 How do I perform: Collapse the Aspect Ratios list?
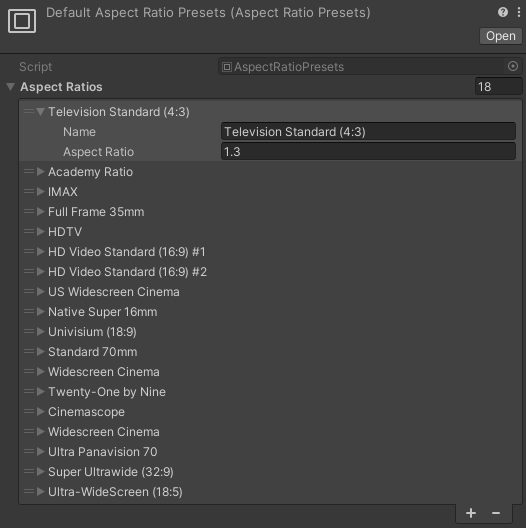coord(11,87)
